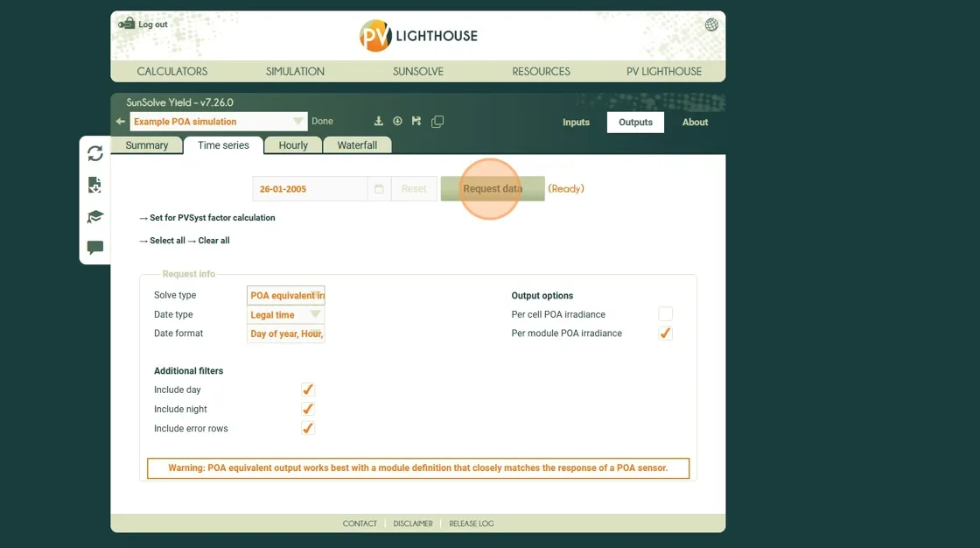Viewport: 980px width, 548px height.
Task: Uncheck the Per module POA irradiance checkbox
Action: 665,334
